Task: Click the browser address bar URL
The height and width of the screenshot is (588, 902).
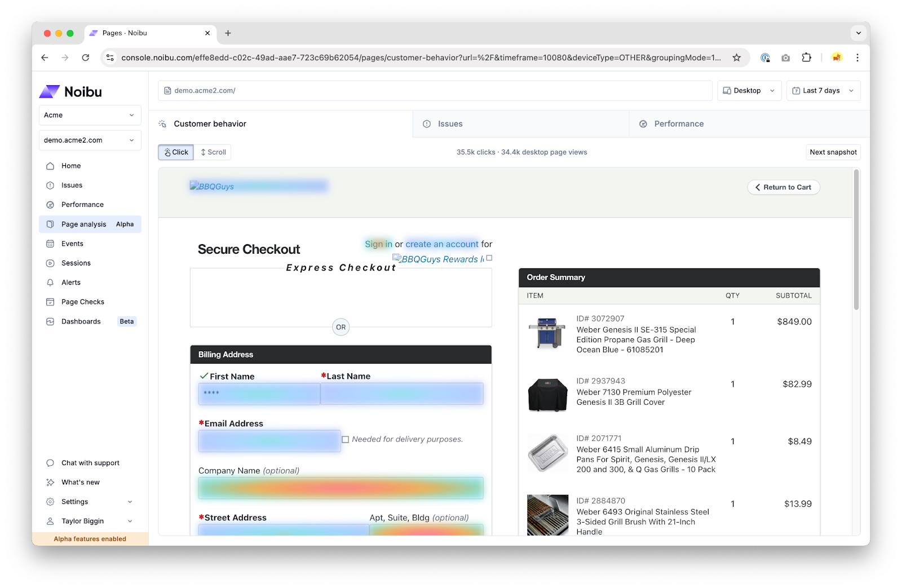Action: click(x=421, y=58)
